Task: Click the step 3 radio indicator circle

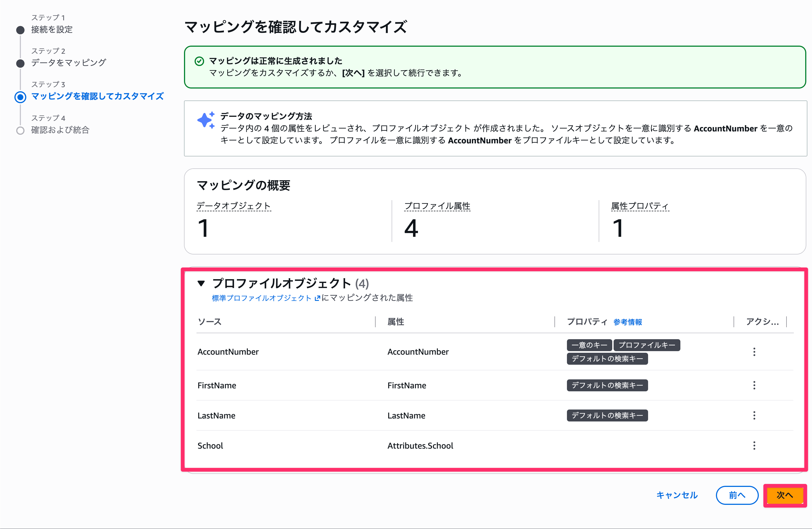Action: click(x=20, y=97)
